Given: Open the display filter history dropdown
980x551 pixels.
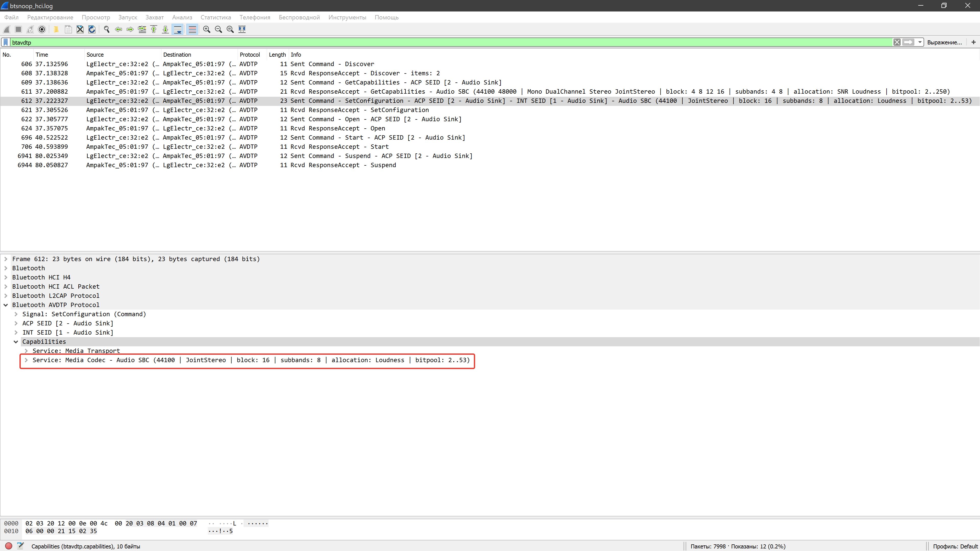Looking at the screenshot, I should pyautogui.click(x=920, y=42).
